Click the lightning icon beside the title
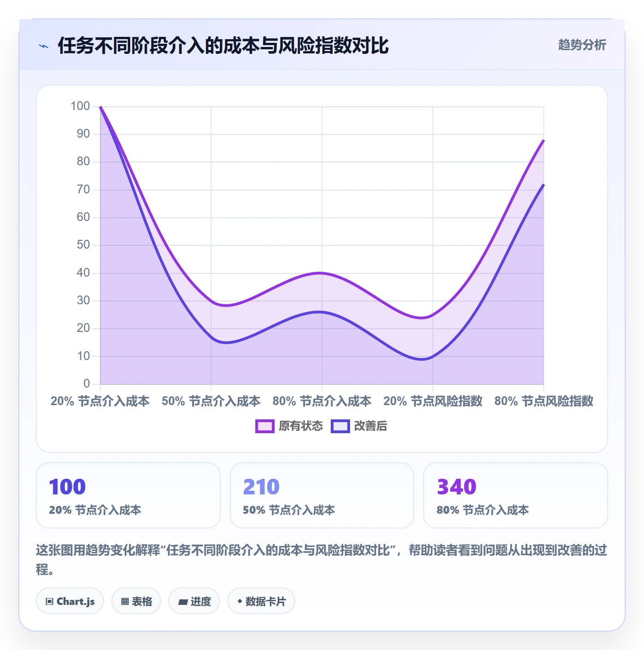The image size is (644, 650). (x=44, y=46)
